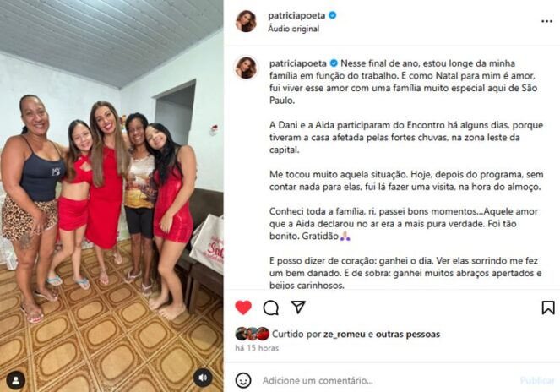The height and width of the screenshot is (392, 560).
Task: Click the verified badge next to header username
Action: pos(333,15)
